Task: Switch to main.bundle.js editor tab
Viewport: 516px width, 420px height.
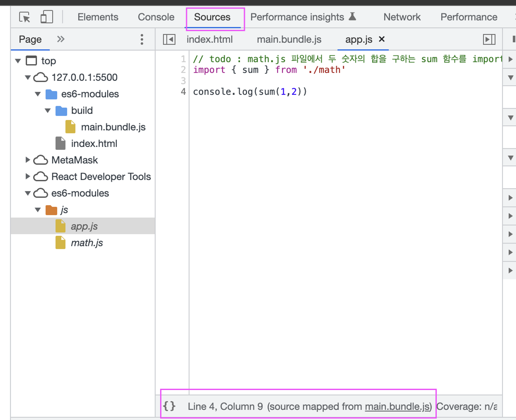Action: point(289,39)
